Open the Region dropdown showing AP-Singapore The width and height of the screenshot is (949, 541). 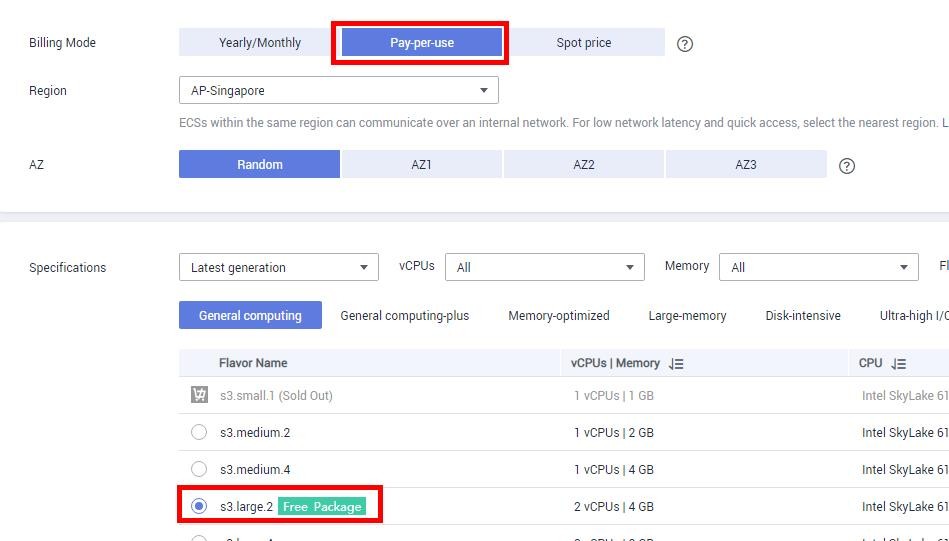pyautogui.click(x=338, y=90)
